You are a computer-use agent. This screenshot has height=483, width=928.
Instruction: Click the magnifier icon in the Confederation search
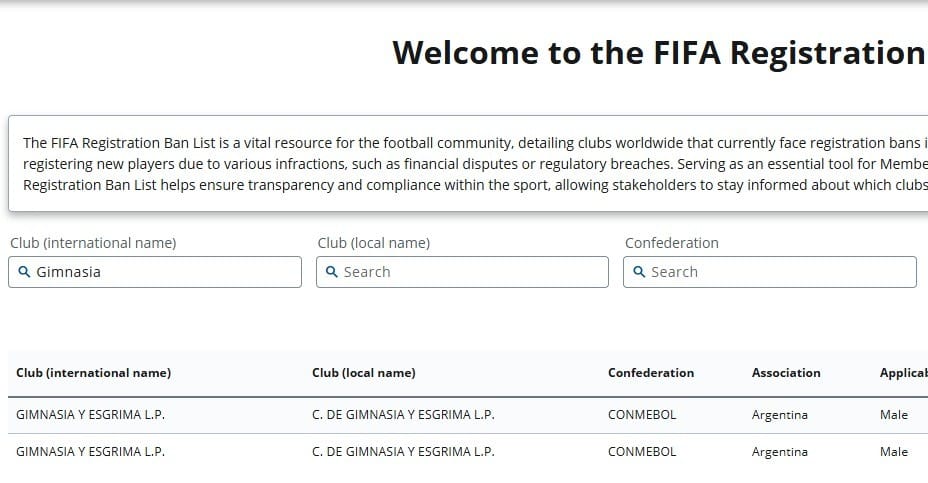pyautogui.click(x=639, y=272)
